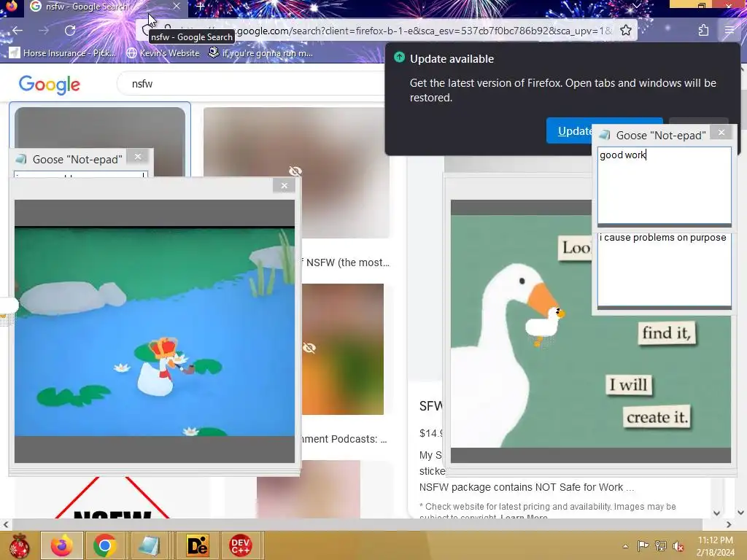Click the Google search box containing nsfw
This screenshot has width=747, height=560.
click(x=251, y=84)
